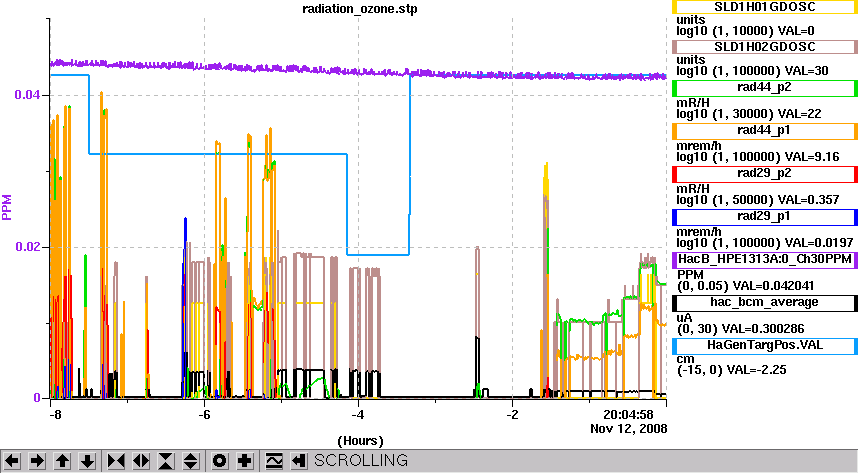Click the waveform graph-mode icon

(x=274, y=461)
